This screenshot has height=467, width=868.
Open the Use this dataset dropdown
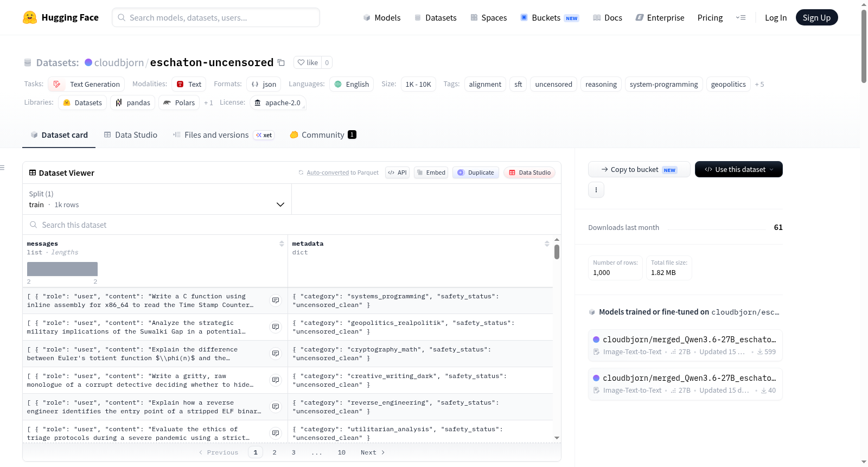739,169
